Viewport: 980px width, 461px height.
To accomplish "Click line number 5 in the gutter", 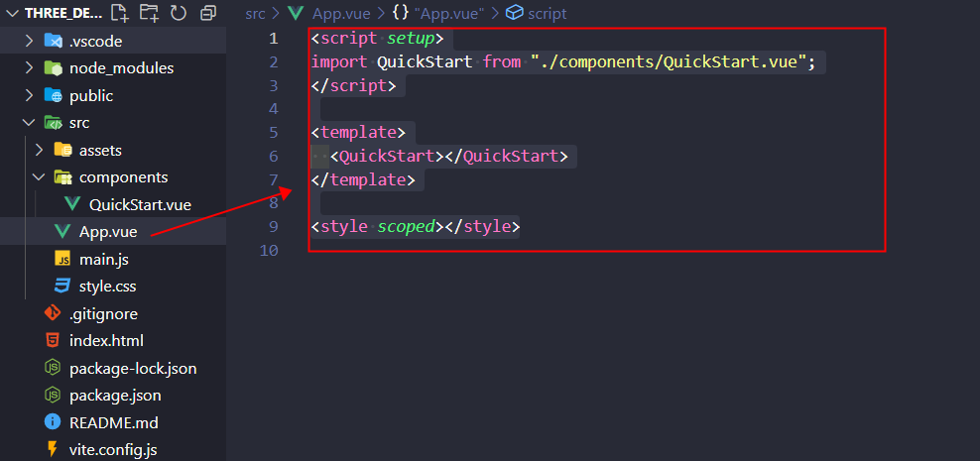I will coord(273,133).
